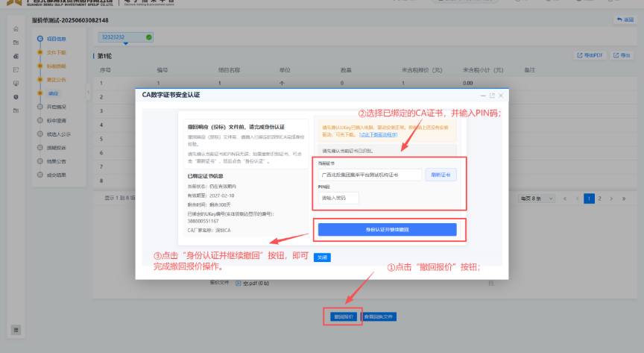This screenshot has height=353, width=644.
Task: Select the 32323232 tab
Action: pos(126,37)
